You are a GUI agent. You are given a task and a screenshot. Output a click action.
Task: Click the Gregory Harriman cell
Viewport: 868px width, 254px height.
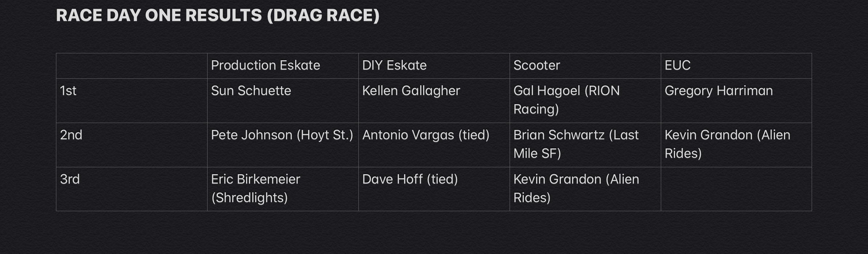736,101
